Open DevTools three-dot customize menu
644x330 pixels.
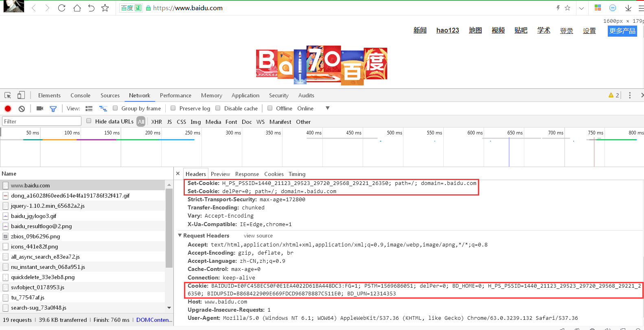click(630, 95)
